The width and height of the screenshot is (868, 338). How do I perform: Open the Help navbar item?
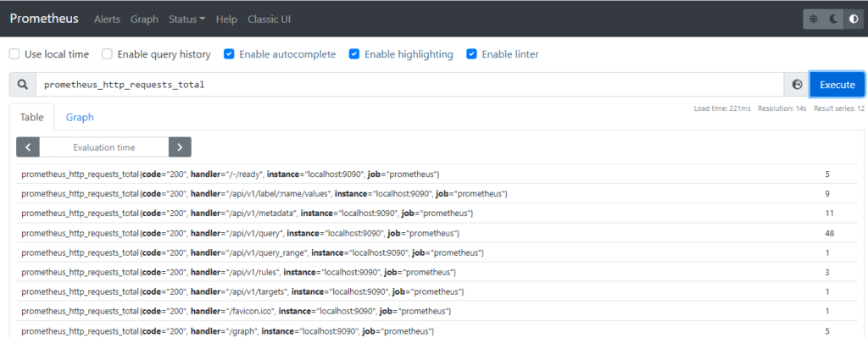click(226, 19)
